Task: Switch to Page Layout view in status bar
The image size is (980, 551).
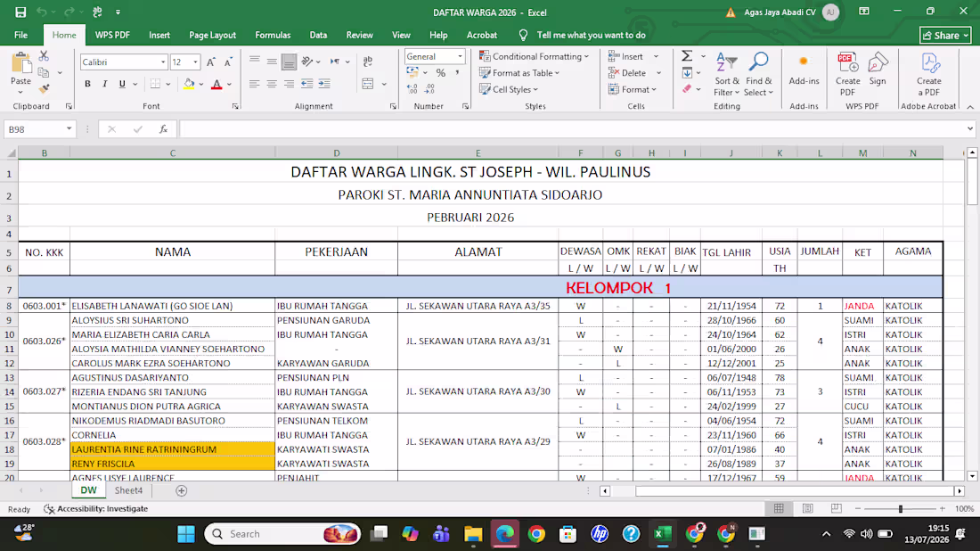Action: pyautogui.click(x=807, y=508)
